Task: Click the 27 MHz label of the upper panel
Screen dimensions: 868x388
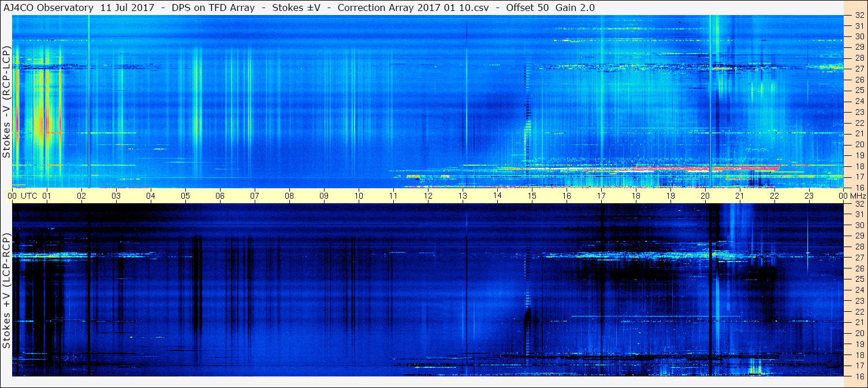Action: coord(859,69)
